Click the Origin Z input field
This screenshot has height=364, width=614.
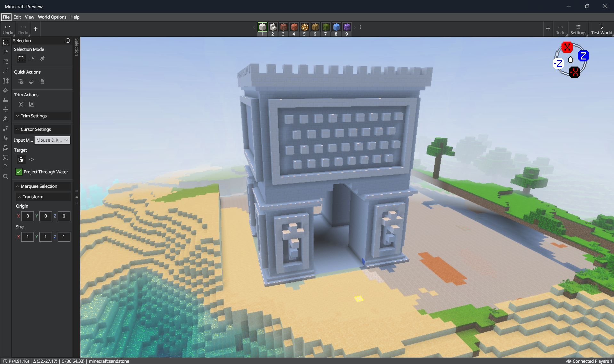(64, 216)
